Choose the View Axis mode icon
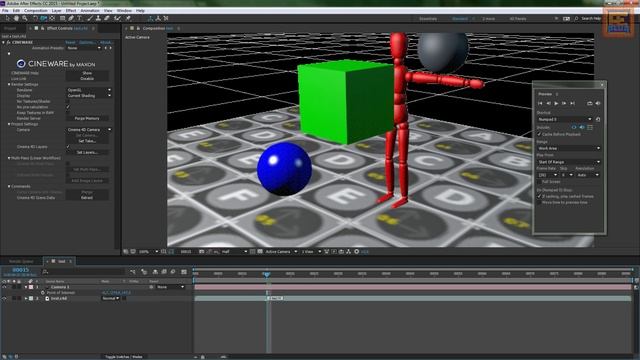The width and height of the screenshot is (640, 360). click(166, 18)
